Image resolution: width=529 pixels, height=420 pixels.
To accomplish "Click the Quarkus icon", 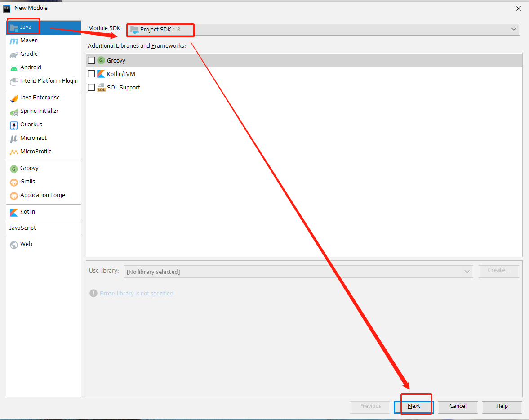I will pos(14,125).
